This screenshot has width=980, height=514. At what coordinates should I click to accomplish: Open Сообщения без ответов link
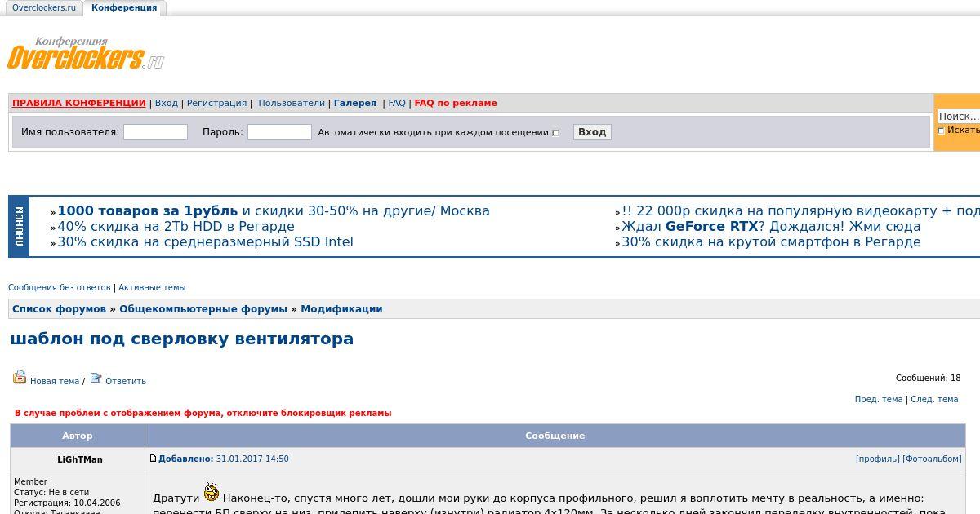click(59, 287)
